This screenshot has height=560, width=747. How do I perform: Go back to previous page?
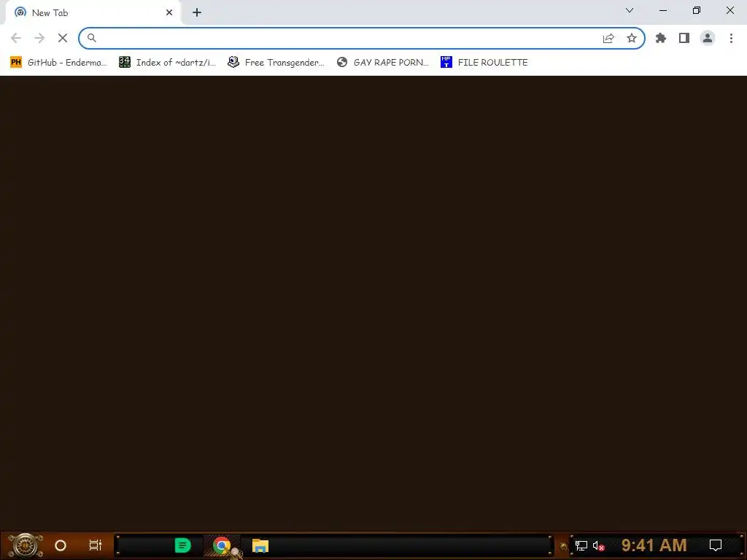[x=16, y=38]
